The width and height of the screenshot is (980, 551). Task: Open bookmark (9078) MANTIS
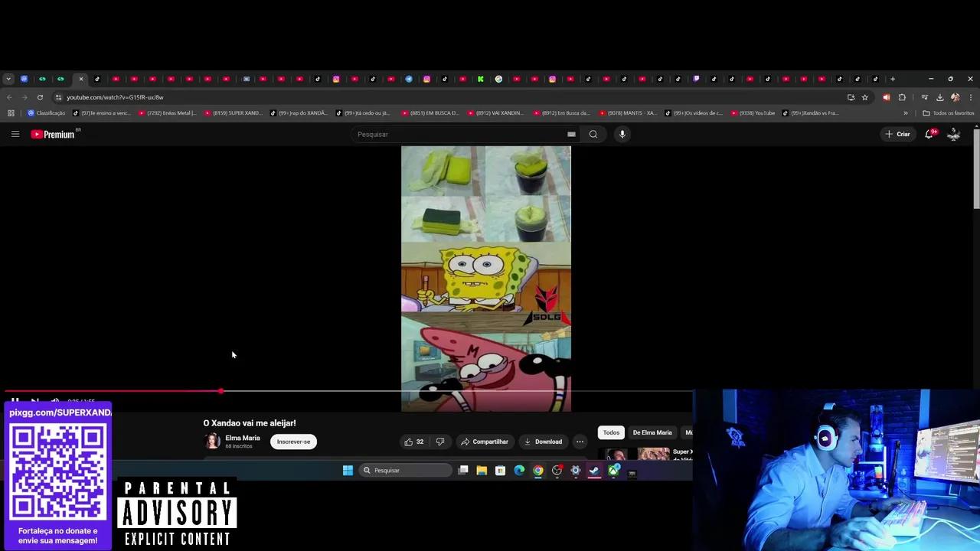click(x=628, y=112)
